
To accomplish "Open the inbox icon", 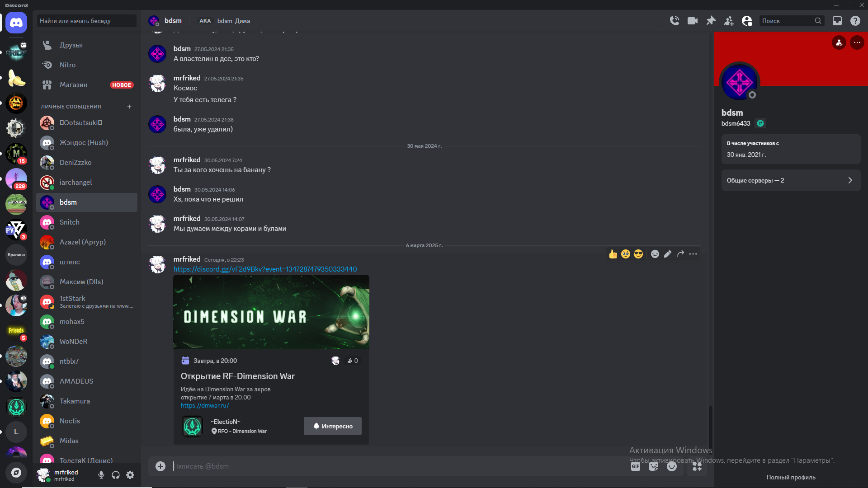I will coord(837,21).
